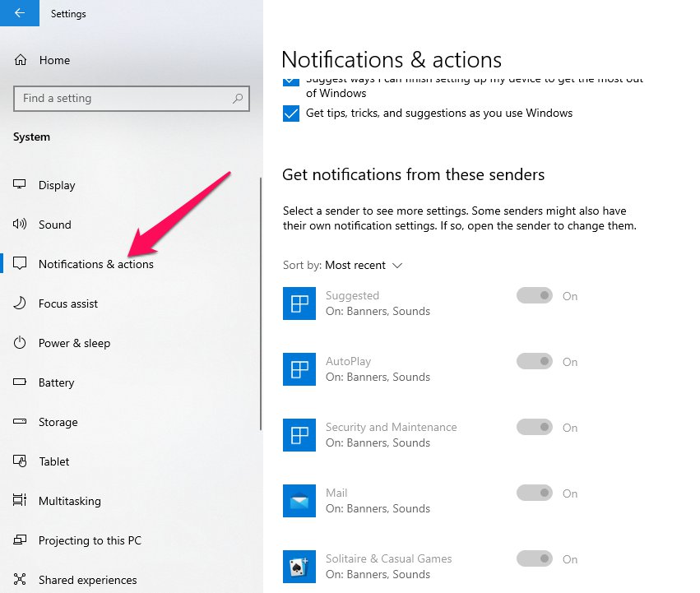The image size is (700, 593).
Task: Go to Storage settings
Action: 58,422
